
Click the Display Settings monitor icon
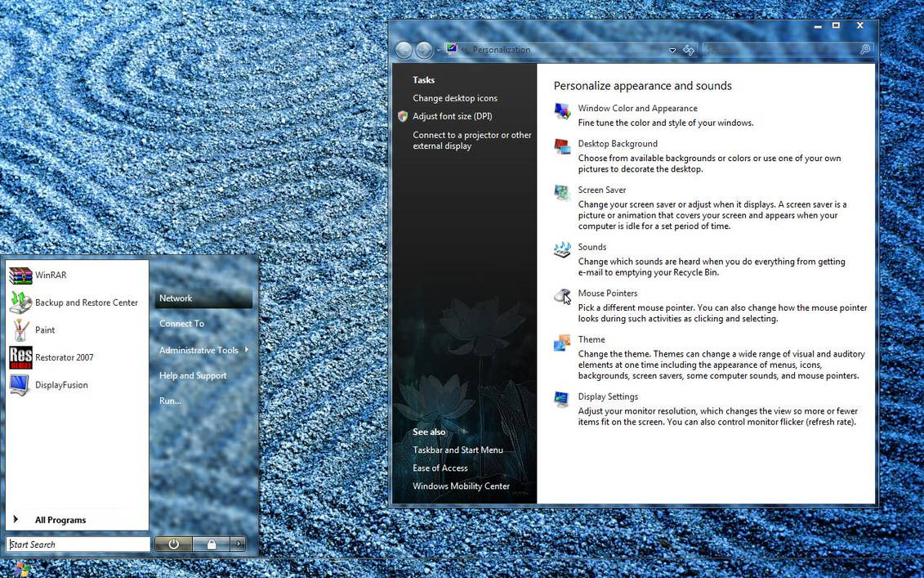562,399
